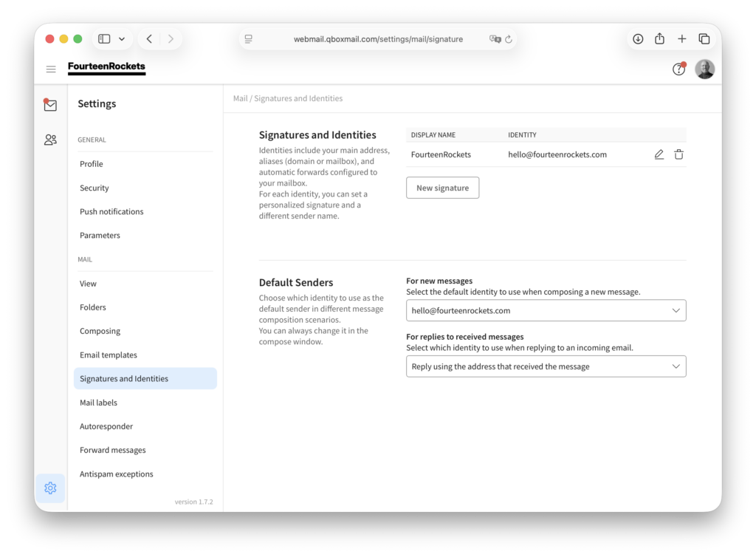Select Signatures and Identities menu item
Viewport: 756px width, 557px height.
point(145,378)
